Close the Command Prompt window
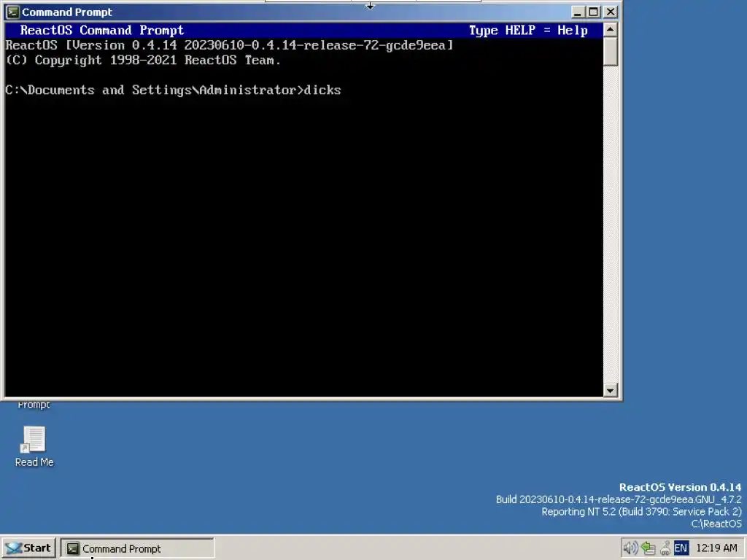The image size is (747, 560). (611, 12)
